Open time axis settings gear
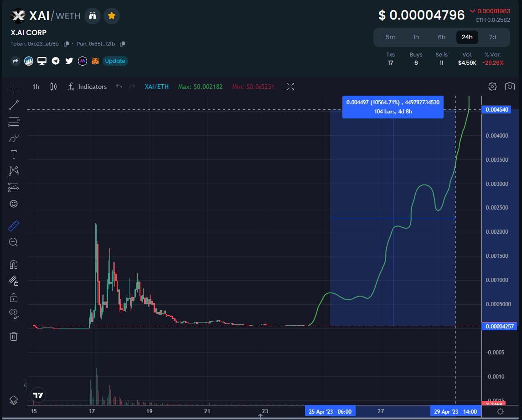This screenshot has width=522, height=420. pyautogui.click(x=500, y=412)
